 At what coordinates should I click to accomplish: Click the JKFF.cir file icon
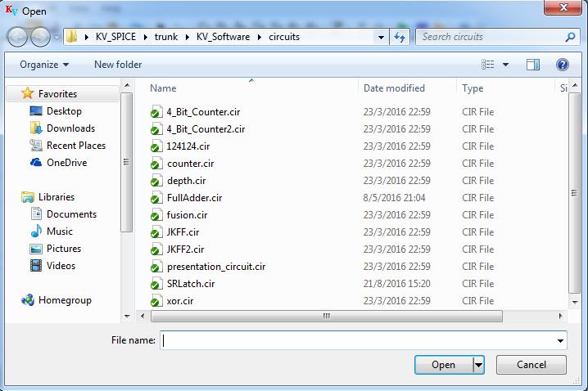point(156,232)
